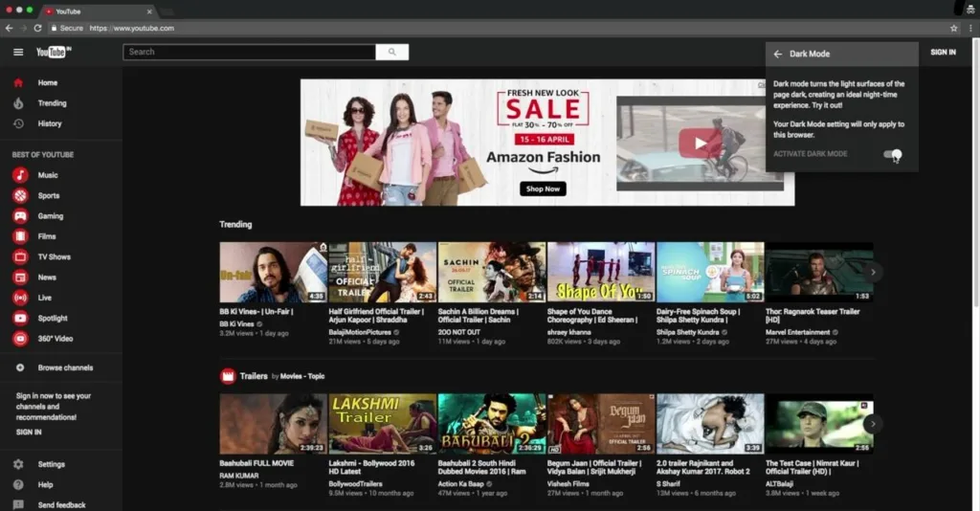Toggle the Activate Dark Mode switch
980x511 pixels.
[892, 154]
